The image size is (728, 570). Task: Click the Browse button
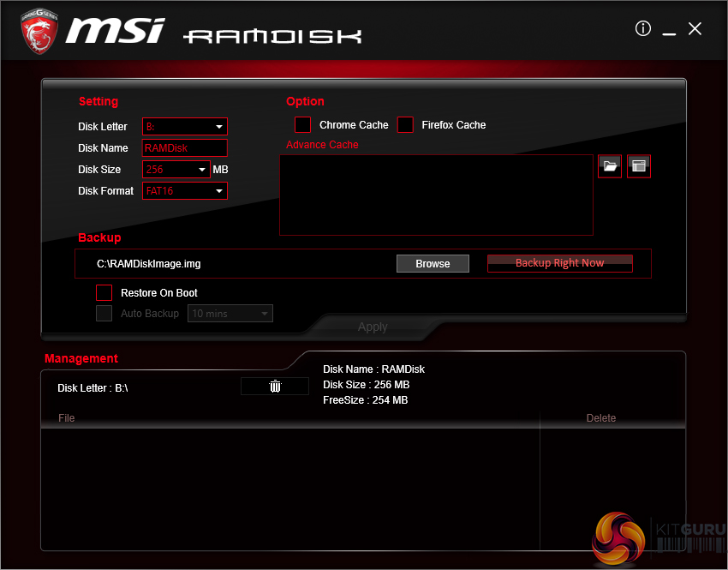pyautogui.click(x=433, y=263)
